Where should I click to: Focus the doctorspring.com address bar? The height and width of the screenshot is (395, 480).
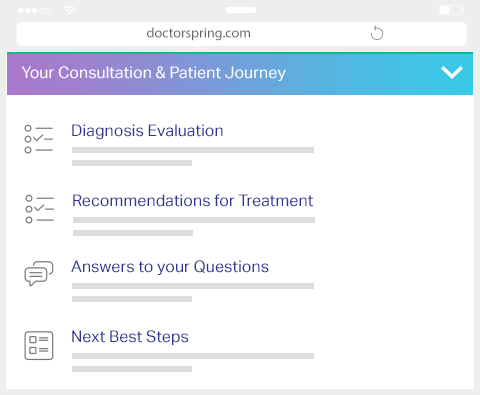(241, 34)
